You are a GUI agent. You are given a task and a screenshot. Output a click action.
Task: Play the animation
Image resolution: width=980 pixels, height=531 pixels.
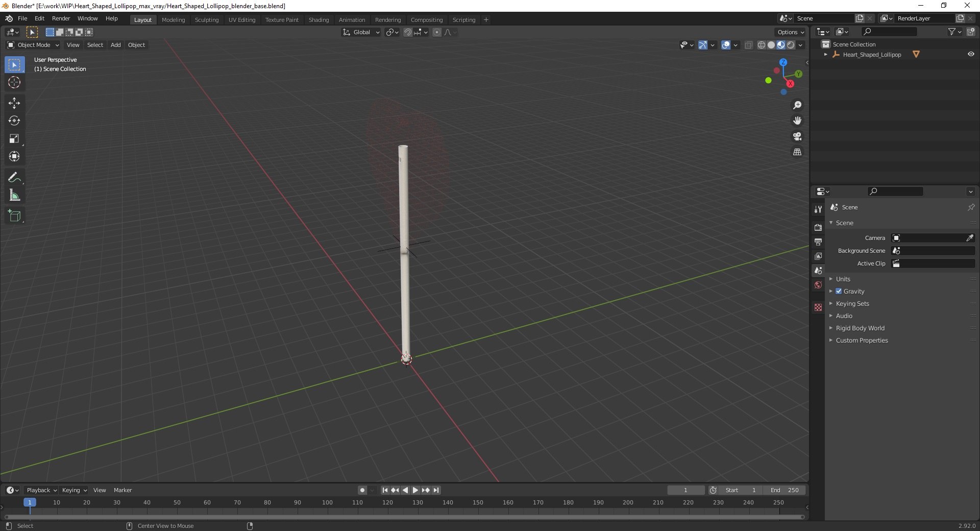[x=415, y=490]
